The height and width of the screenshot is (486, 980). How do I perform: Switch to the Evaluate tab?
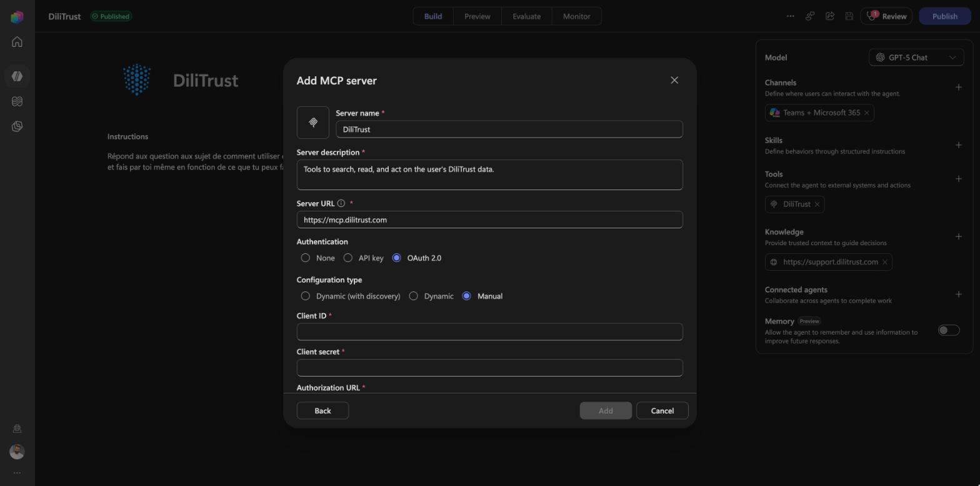click(x=527, y=16)
